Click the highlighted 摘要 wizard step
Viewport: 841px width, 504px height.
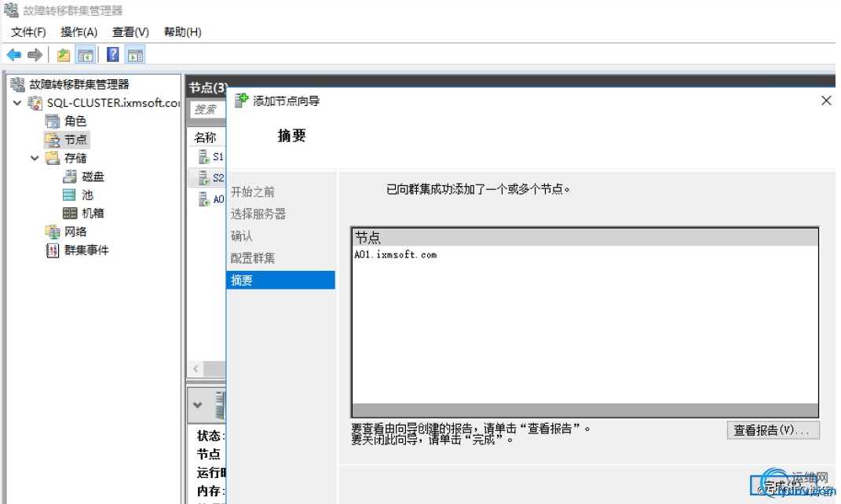(281, 280)
